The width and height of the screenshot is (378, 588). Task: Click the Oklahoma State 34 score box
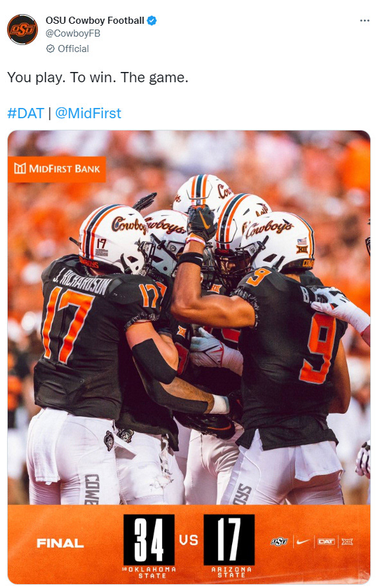click(x=149, y=539)
